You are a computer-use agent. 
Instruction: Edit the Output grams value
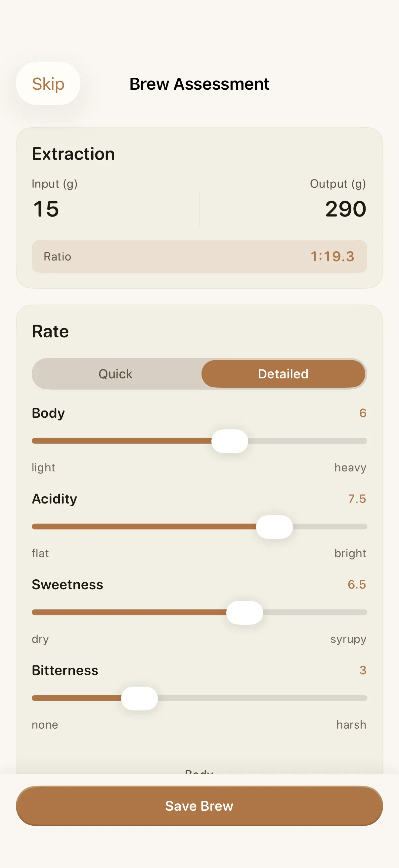click(x=345, y=209)
